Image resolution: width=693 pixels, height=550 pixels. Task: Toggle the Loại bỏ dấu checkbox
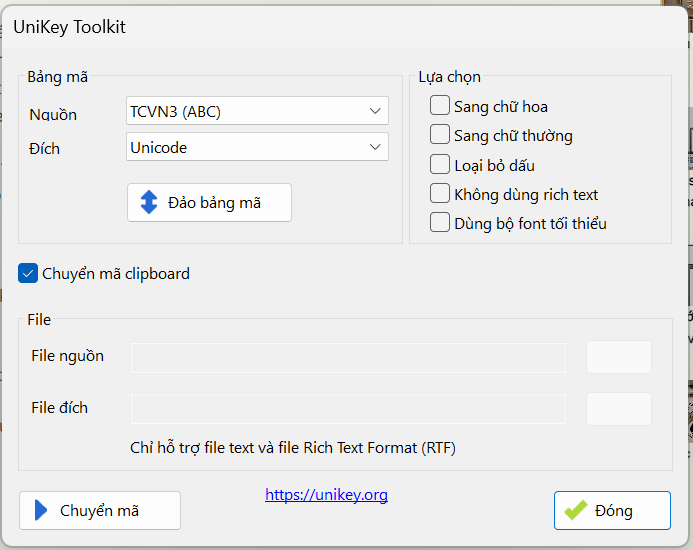tap(440, 164)
